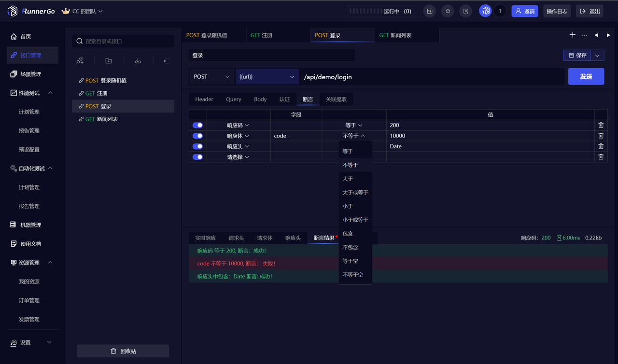
Task: Disable the 响应头 assertion toggle
Action: pos(197,146)
